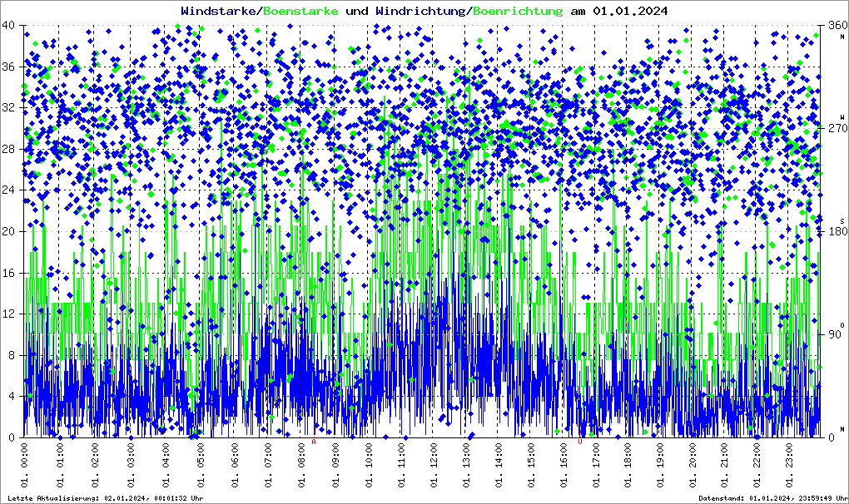The image size is (849, 504).
Task: Click the right axis direction value 360
Action: click(838, 26)
